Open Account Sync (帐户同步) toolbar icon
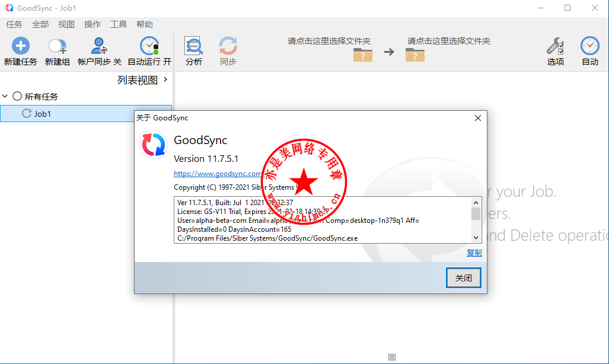609x364 pixels. (x=99, y=46)
